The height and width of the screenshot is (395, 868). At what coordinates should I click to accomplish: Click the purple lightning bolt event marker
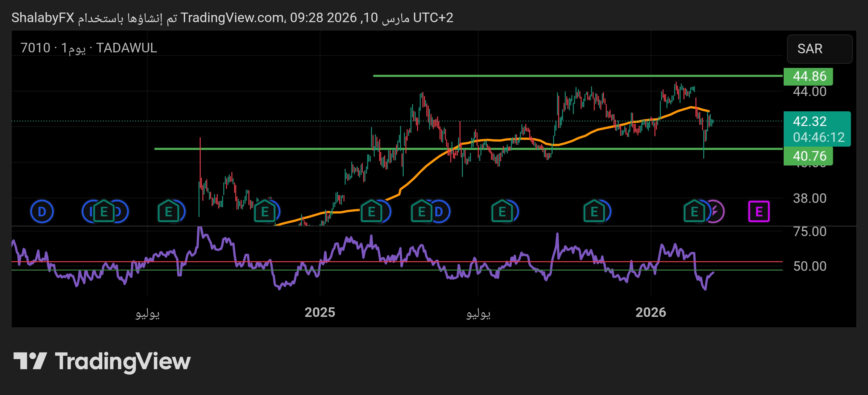[x=716, y=212]
